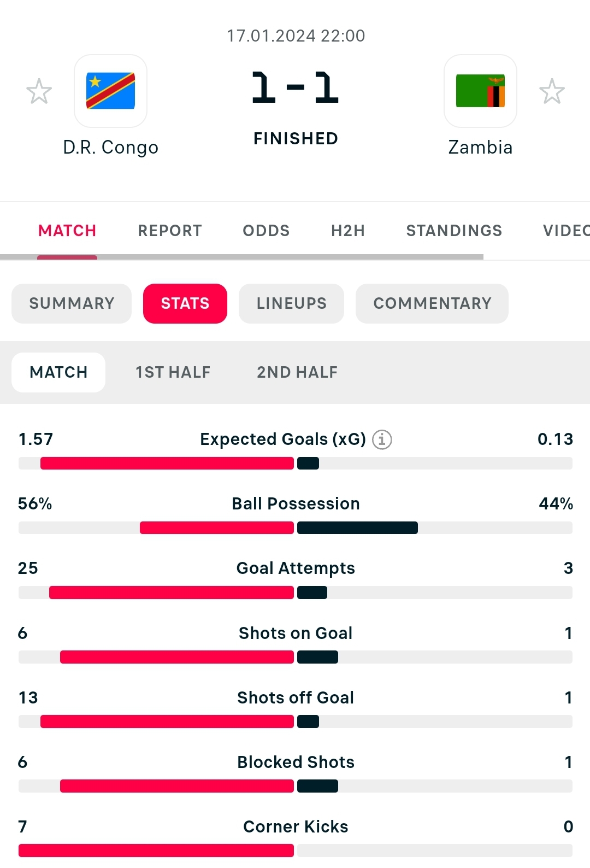
Task: Select the full MATCH stats filter
Action: point(58,372)
